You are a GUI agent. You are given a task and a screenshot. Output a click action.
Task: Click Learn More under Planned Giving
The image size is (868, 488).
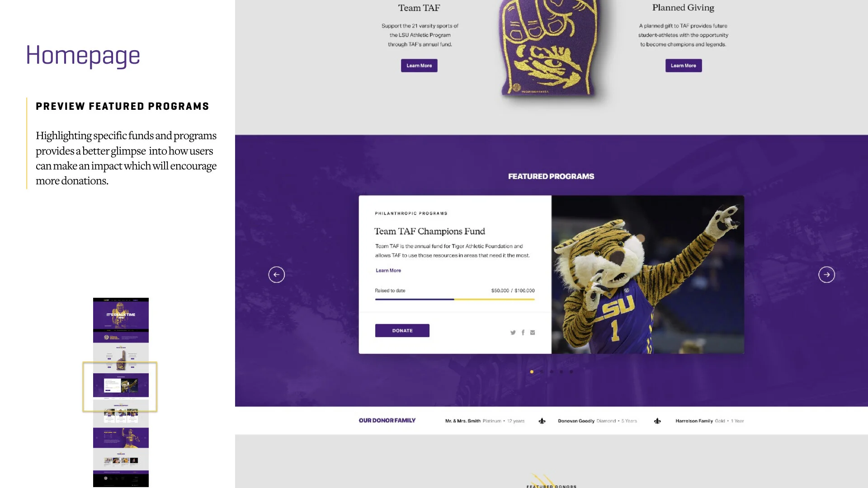click(684, 66)
